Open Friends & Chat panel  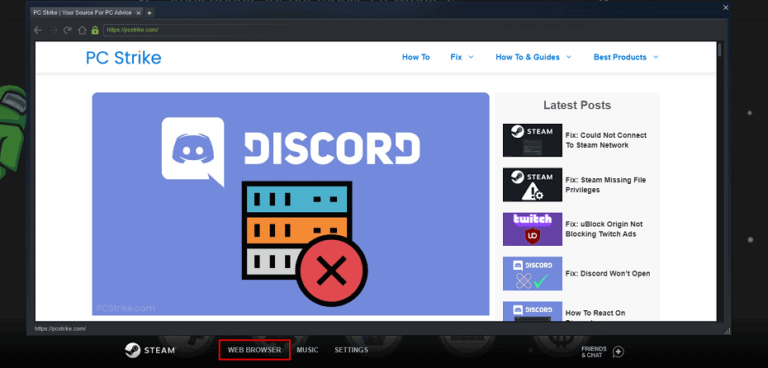click(x=594, y=352)
